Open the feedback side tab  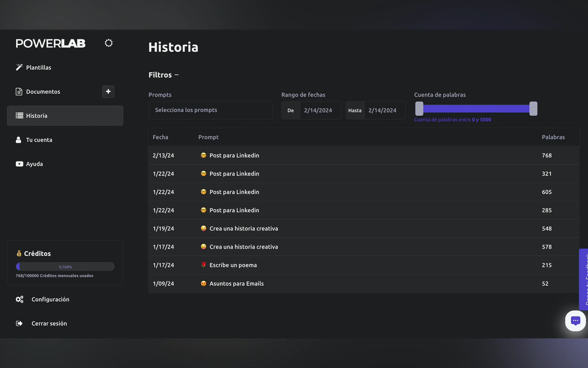click(x=584, y=279)
